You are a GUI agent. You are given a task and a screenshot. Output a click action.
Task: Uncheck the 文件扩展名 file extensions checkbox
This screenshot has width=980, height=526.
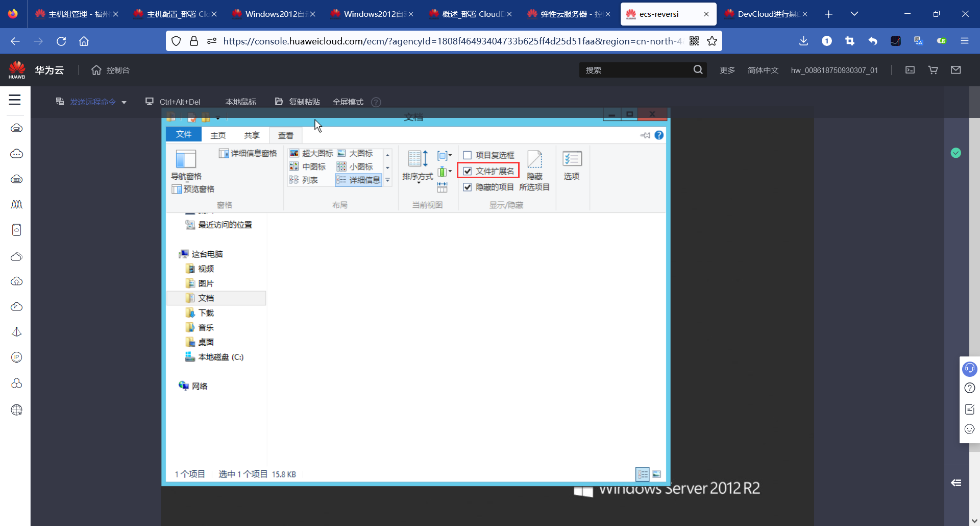468,171
